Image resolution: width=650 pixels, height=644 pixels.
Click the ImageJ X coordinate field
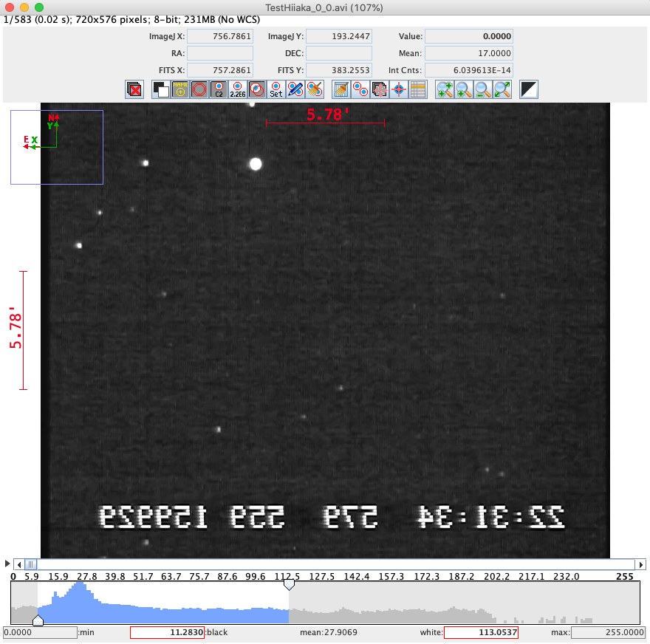[220, 36]
